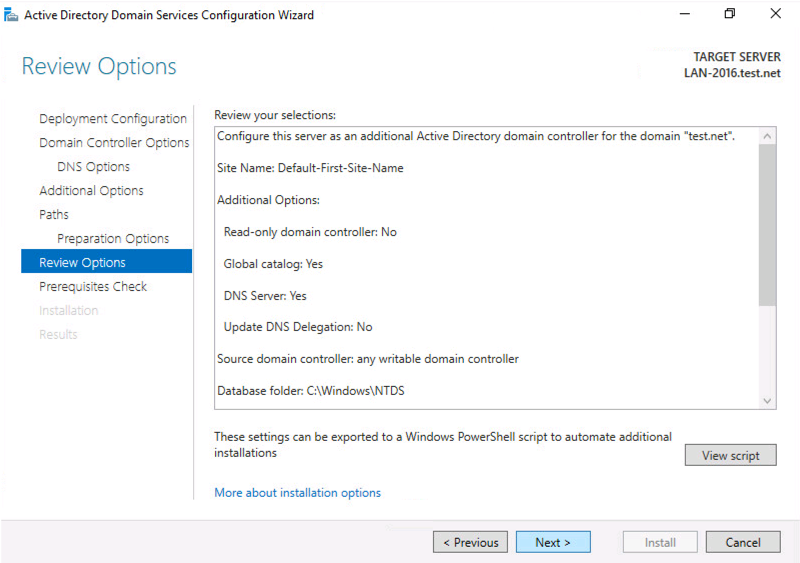Click the View script button
Image resolution: width=800 pixels, height=563 pixels.
click(730, 455)
